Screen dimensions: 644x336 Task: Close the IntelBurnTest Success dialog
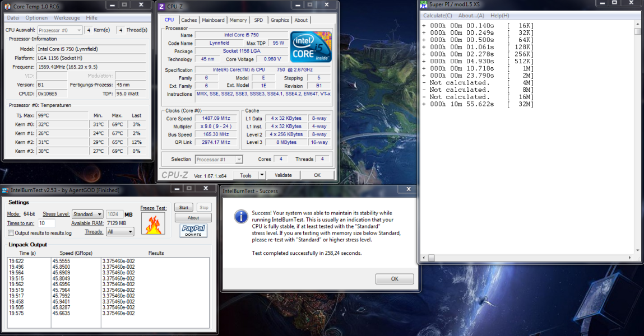coord(408,189)
